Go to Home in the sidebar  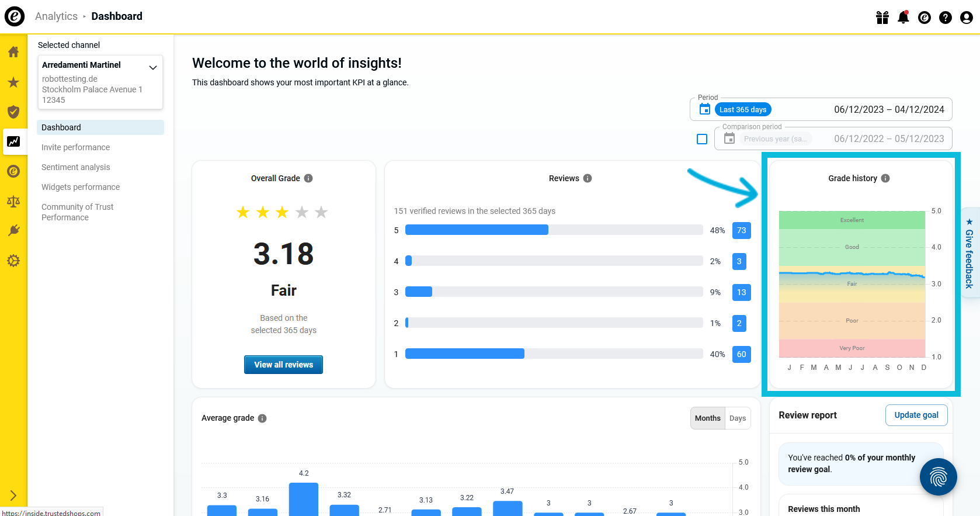(x=13, y=52)
